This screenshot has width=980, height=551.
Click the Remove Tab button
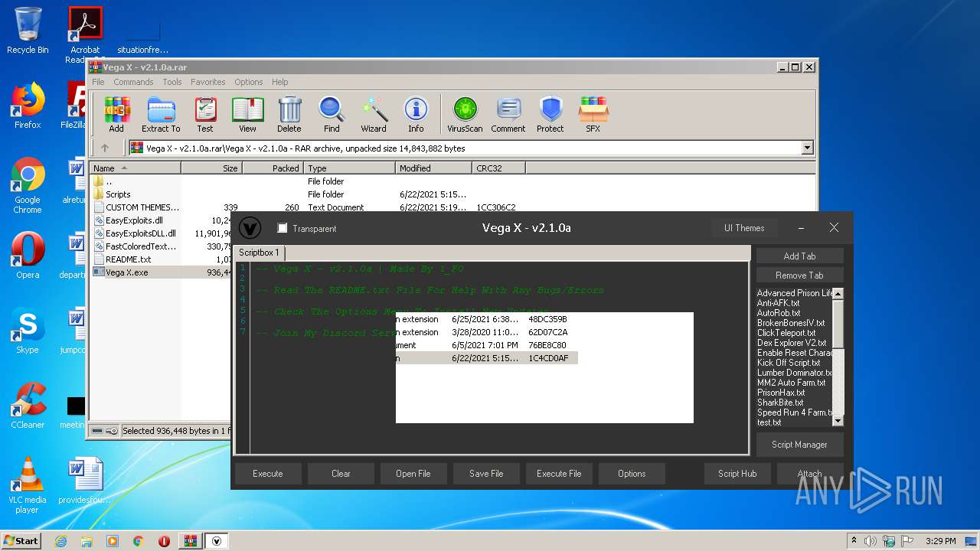click(x=800, y=275)
